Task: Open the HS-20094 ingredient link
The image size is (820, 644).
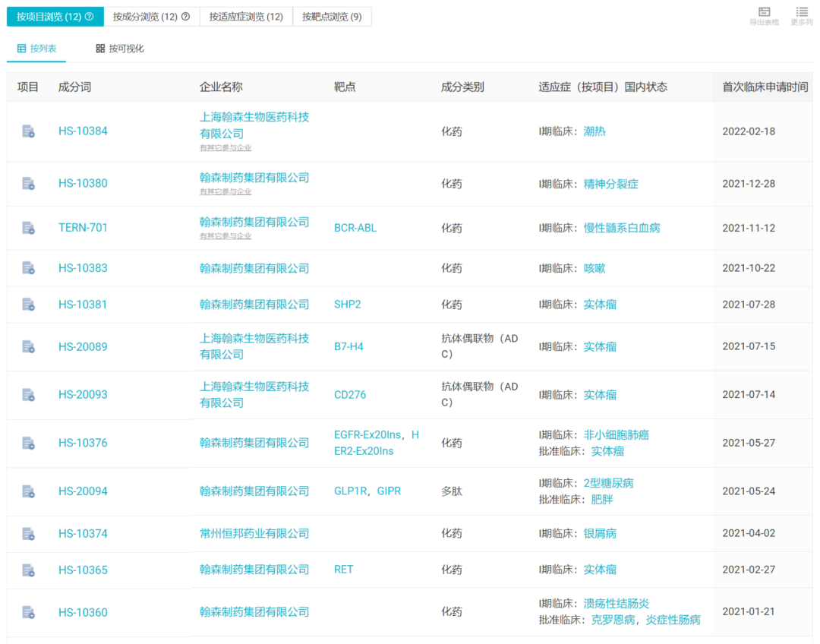Action: coord(84,491)
